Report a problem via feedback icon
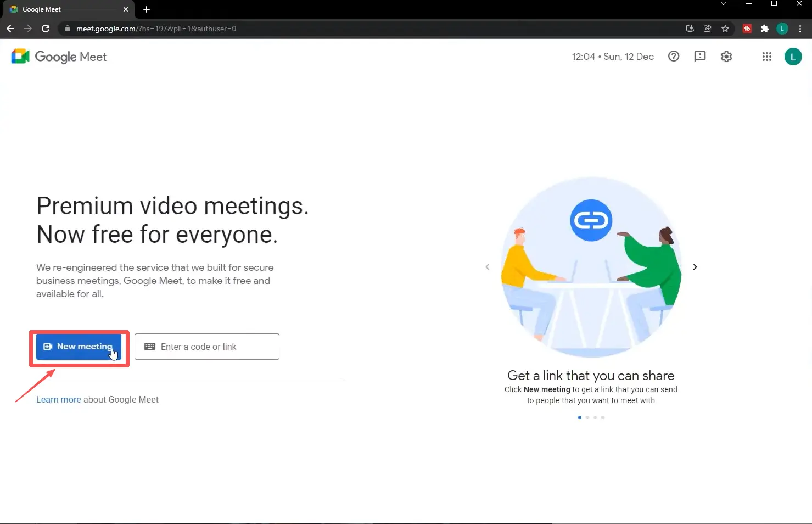This screenshot has width=812, height=524. tap(700, 56)
